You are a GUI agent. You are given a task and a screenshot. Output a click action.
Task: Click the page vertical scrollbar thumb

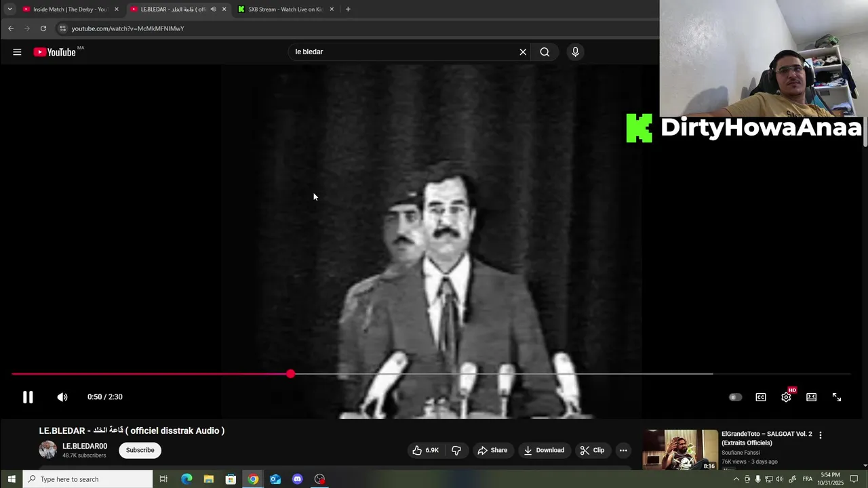865,131
